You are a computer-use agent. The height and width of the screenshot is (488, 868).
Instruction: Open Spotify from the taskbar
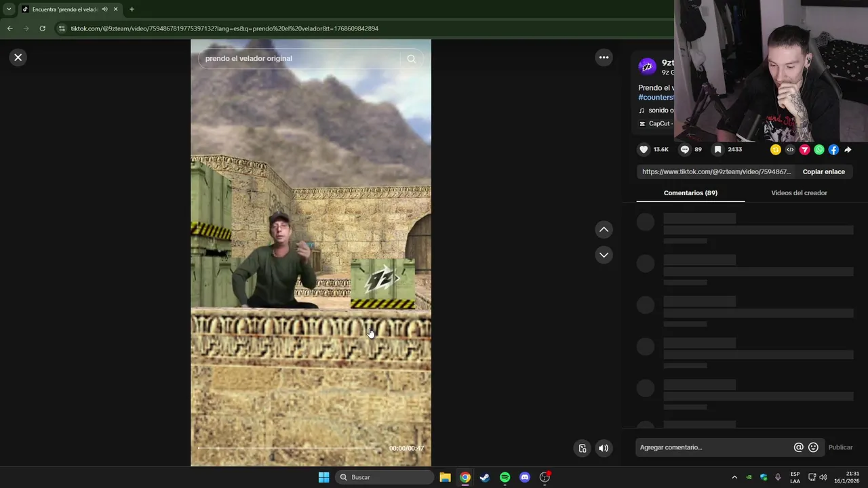click(x=505, y=477)
